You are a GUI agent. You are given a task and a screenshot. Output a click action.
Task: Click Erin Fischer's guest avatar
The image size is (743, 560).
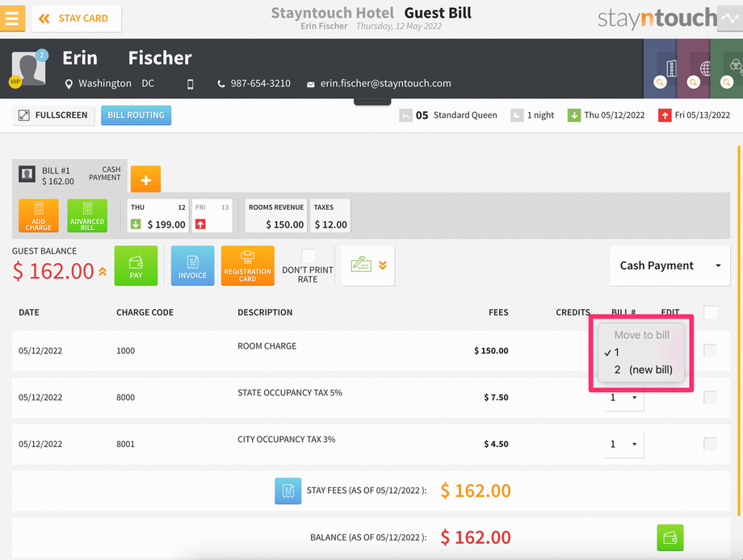coord(28,69)
